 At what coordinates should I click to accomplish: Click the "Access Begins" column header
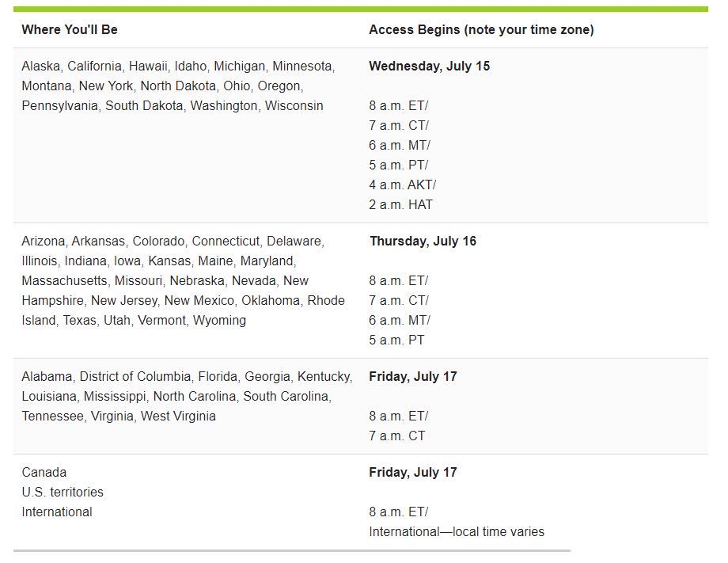point(481,29)
